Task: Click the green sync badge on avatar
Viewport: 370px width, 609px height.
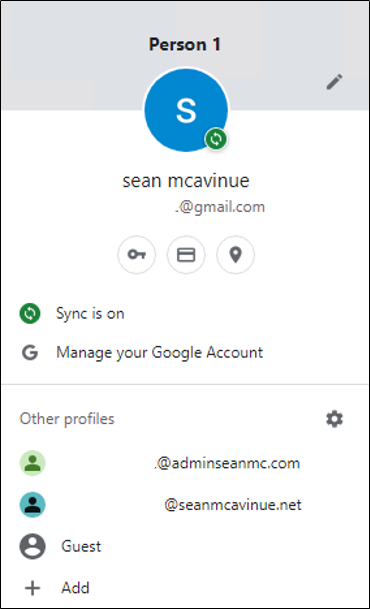Action: point(216,139)
